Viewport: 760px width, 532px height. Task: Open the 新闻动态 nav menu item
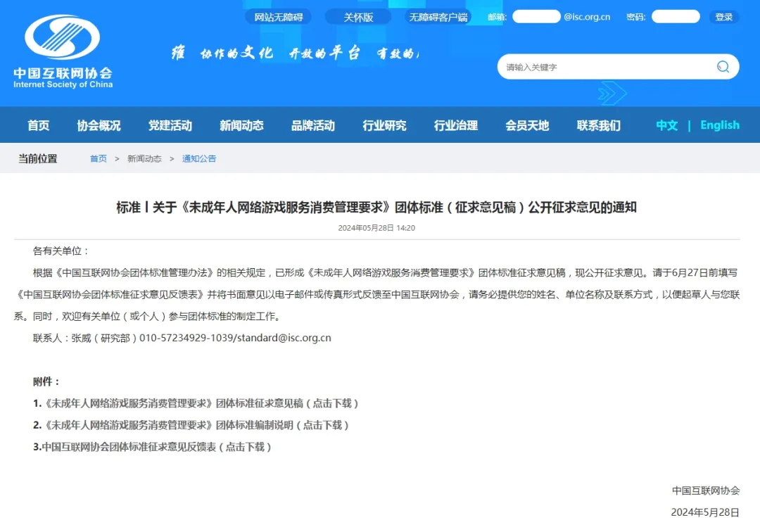241,125
